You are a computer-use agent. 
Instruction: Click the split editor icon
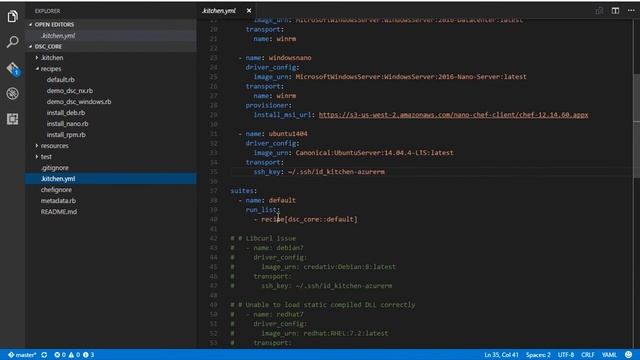615,11
